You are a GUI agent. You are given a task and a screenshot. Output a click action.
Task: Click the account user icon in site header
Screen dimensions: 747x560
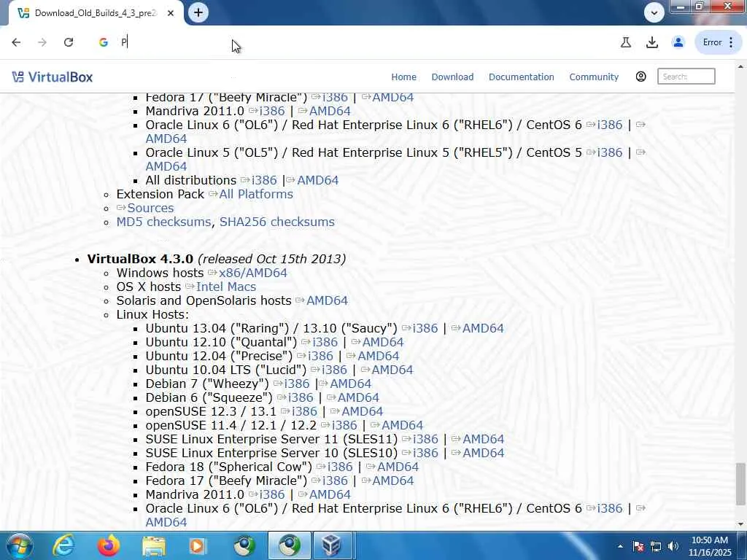640,76
